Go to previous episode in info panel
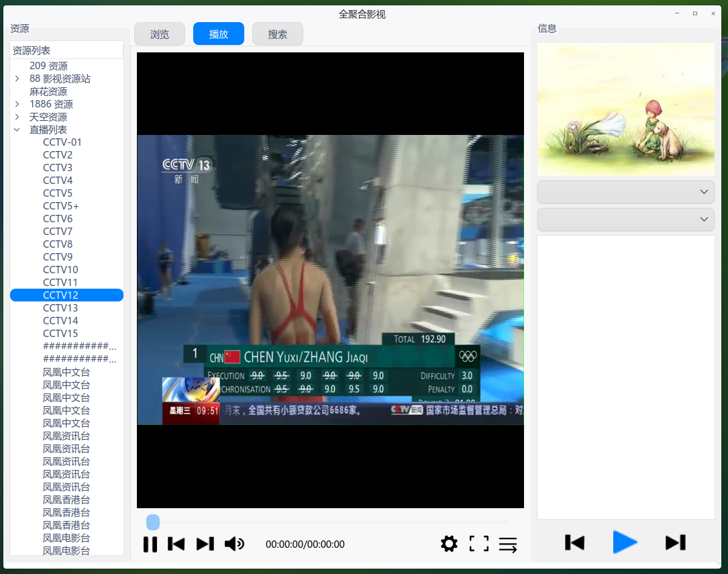This screenshot has height=574, width=728. (574, 542)
